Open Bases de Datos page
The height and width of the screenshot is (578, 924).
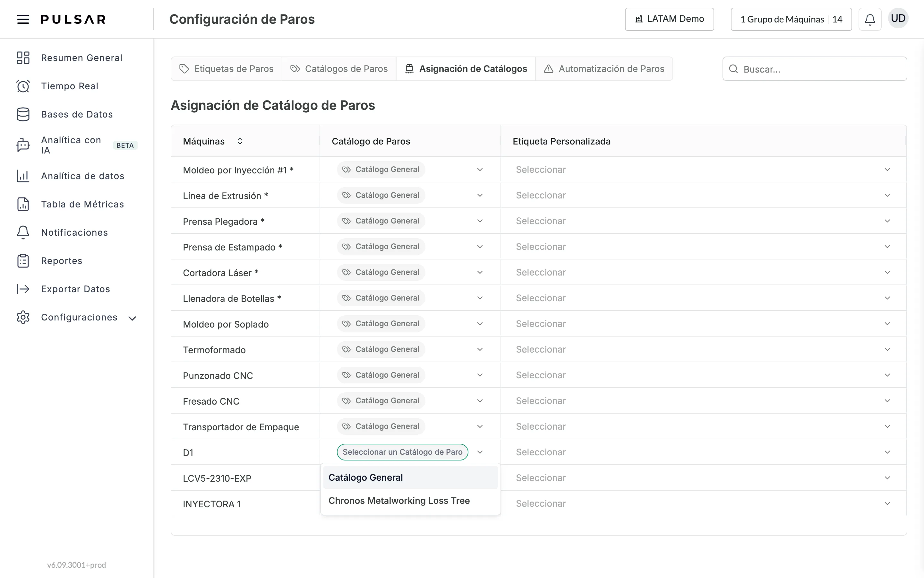coord(77,114)
